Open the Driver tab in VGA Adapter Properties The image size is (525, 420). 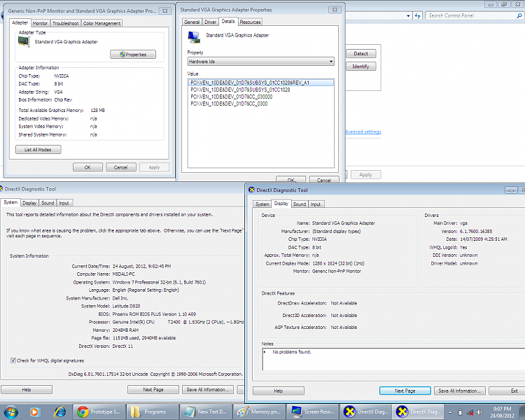210,22
